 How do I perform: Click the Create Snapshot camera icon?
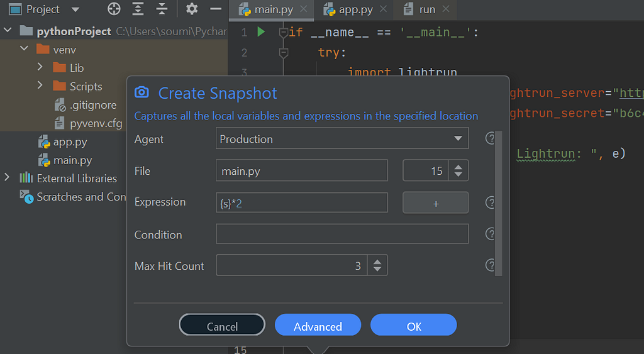pos(142,92)
